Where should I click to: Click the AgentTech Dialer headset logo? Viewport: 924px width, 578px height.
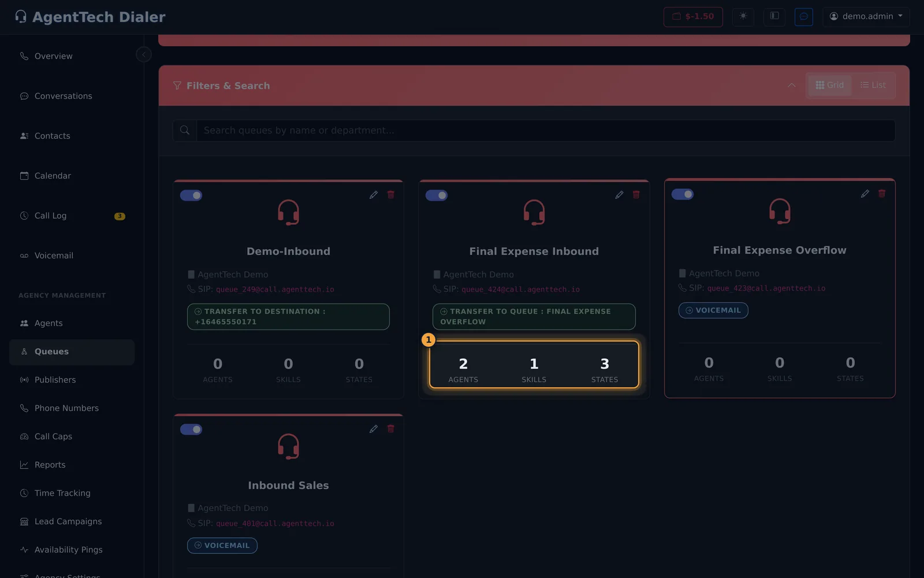click(21, 17)
